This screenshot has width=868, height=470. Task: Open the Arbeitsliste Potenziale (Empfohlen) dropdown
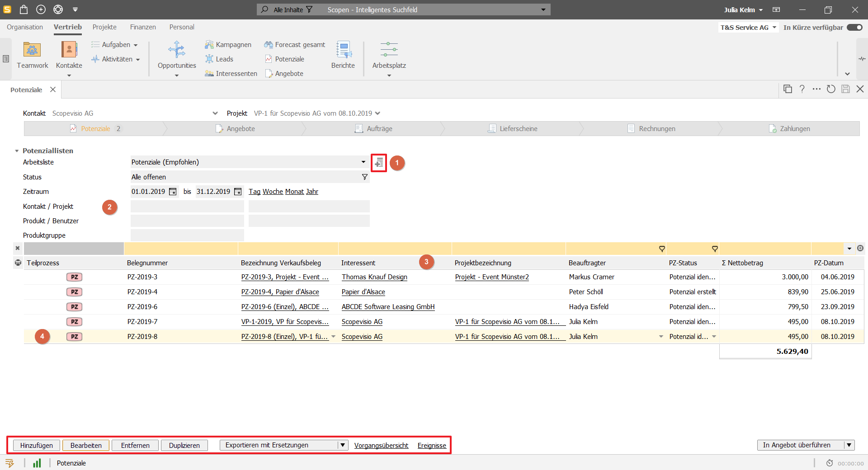pyautogui.click(x=363, y=162)
